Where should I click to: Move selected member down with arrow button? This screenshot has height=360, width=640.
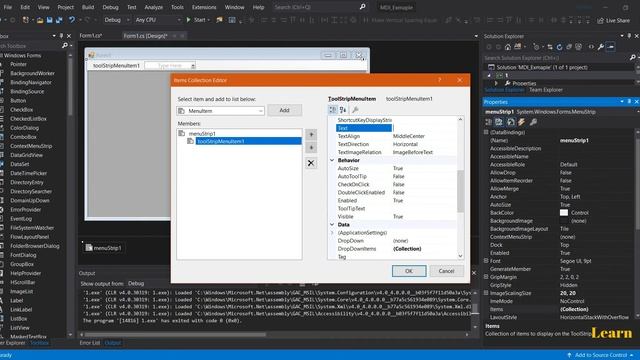[311, 147]
